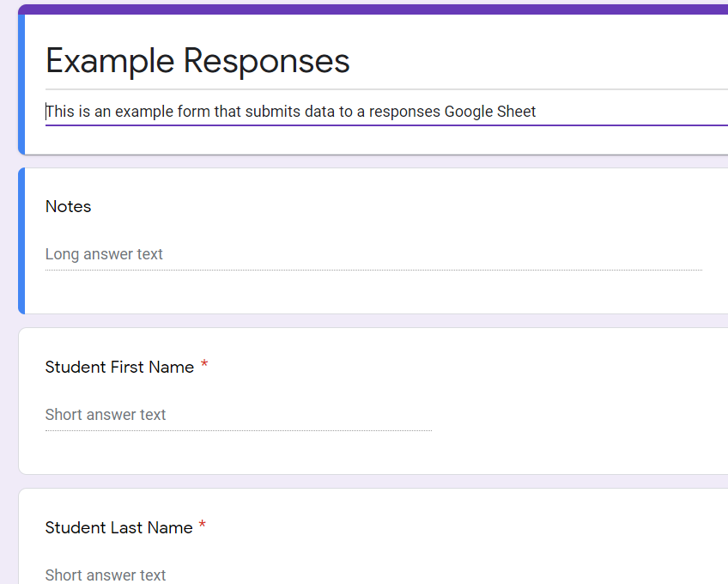Click the lavender background between Notes and First Name cards
The height and width of the screenshot is (584, 728).
373,321
